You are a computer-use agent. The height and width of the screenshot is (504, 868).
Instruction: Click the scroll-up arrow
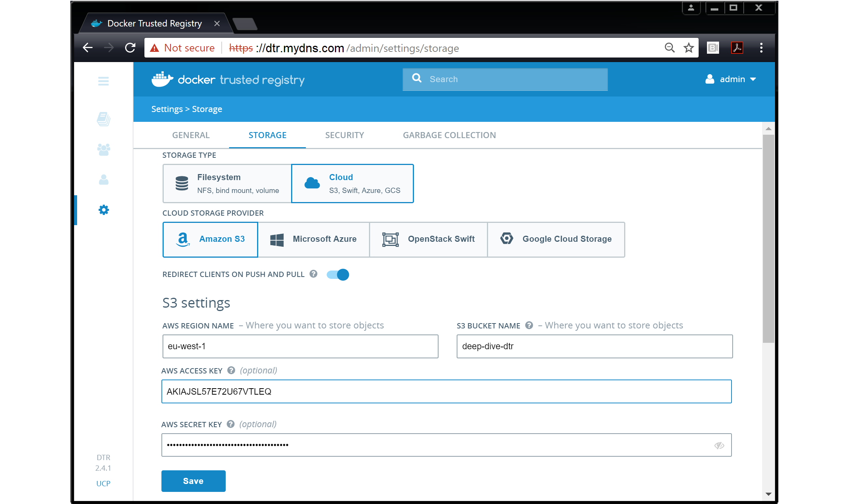pyautogui.click(x=768, y=129)
